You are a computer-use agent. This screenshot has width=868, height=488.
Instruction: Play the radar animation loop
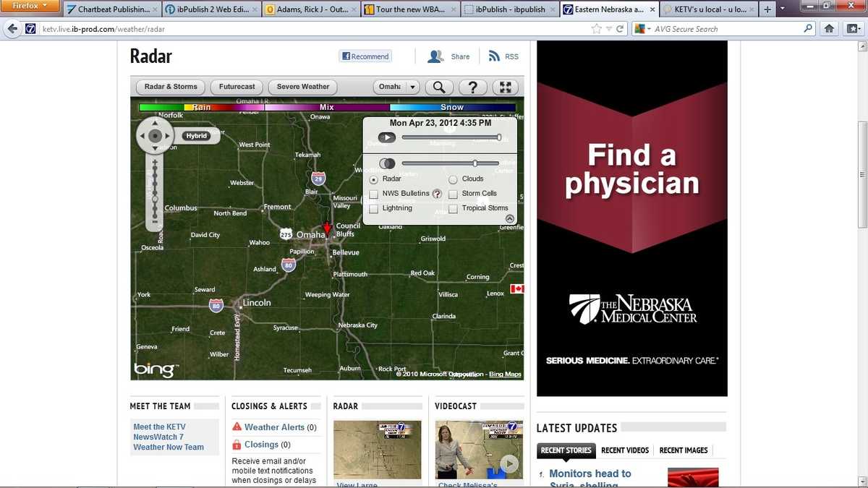[x=386, y=137]
